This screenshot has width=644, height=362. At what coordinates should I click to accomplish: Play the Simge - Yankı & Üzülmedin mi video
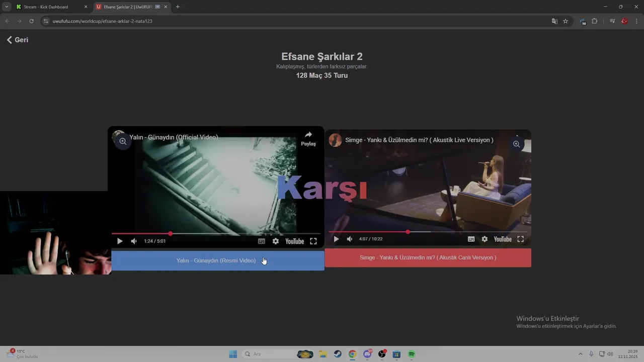(337, 239)
